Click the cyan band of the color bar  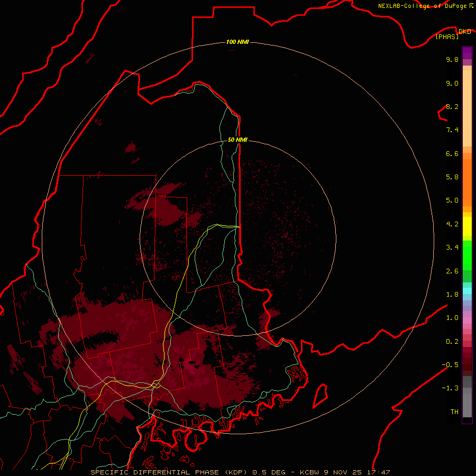click(x=467, y=290)
